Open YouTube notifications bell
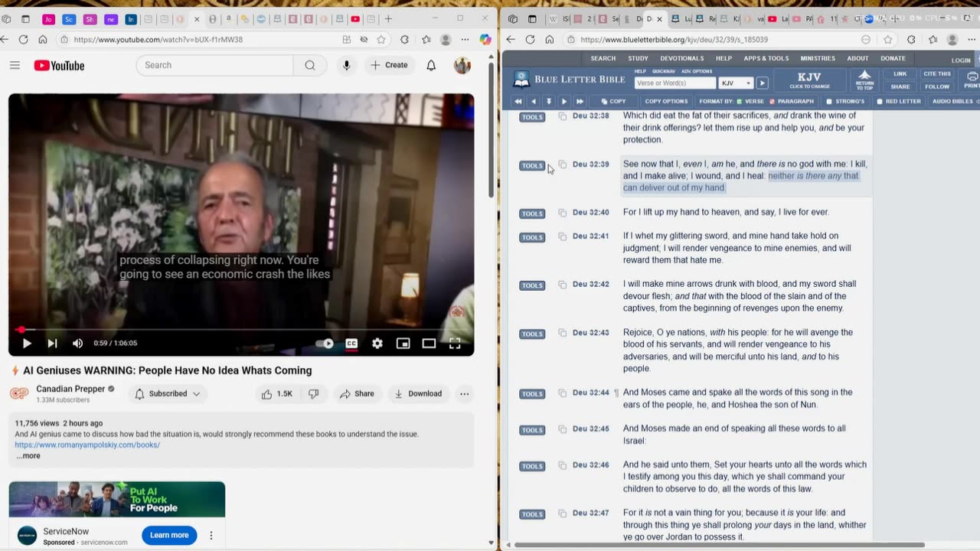The height and width of the screenshot is (551, 980). (x=431, y=66)
